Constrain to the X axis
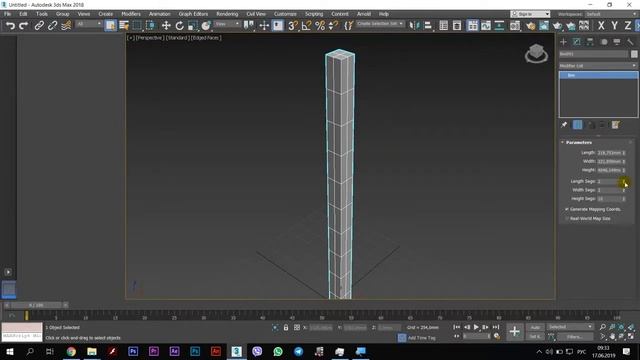Image resolution: width=640 pixels, height=360 pixels. [601, 26]
